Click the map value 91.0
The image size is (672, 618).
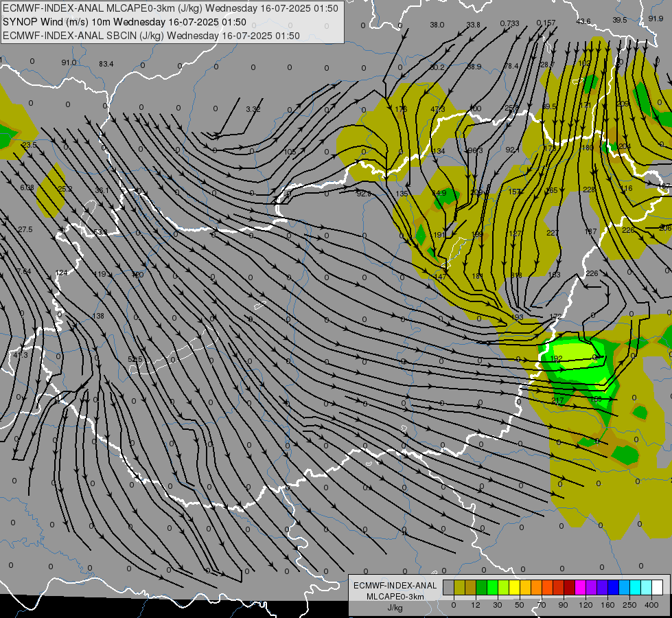tap(69, 62)
